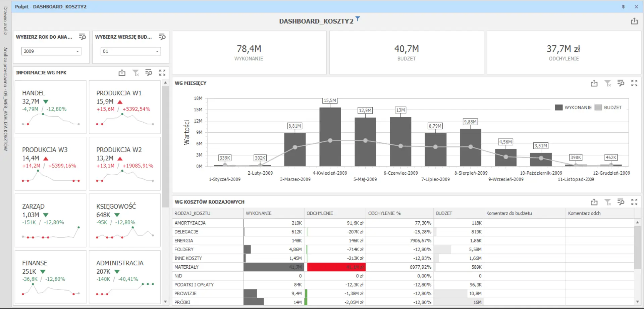This screenshot has width=644, height=309.
Task: Open inspect data icon in INFORMACJE WG MPK
Action: pos(149,73)
